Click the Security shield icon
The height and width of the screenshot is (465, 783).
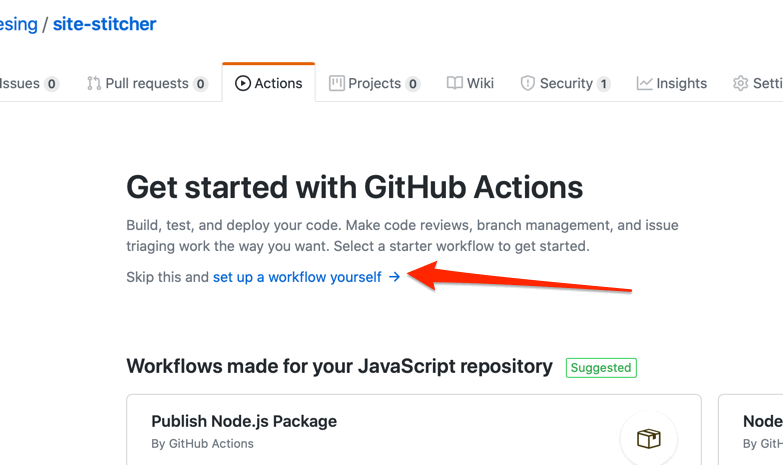pos(528,83)
